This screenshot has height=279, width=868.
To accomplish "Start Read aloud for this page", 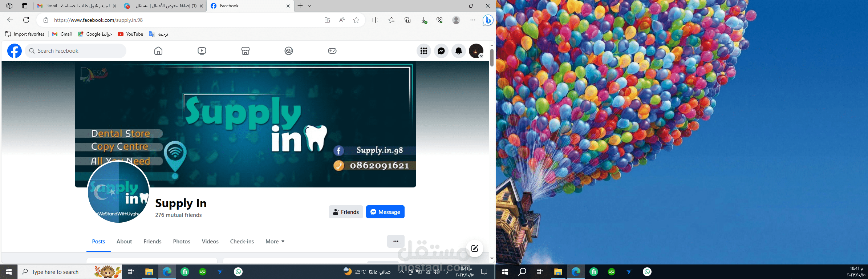I will point(342,20).
